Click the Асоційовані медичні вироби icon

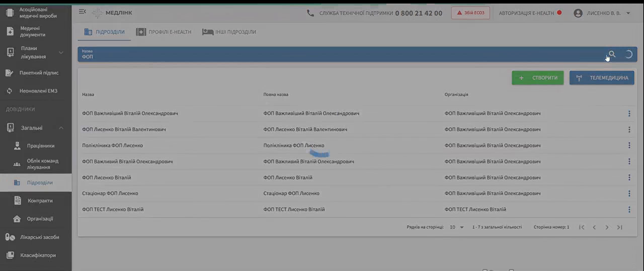click(x=10, y=13)
